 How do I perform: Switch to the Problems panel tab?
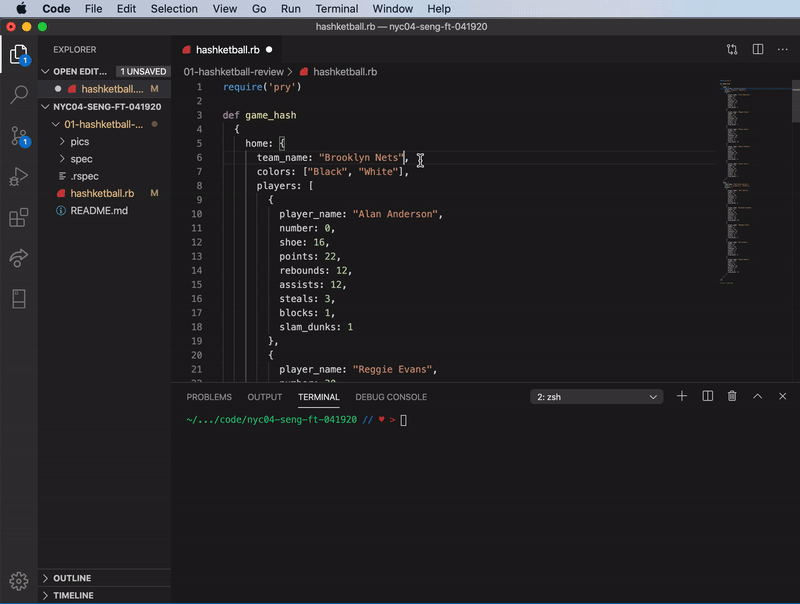pyautogui.click(x=209, y=397)
